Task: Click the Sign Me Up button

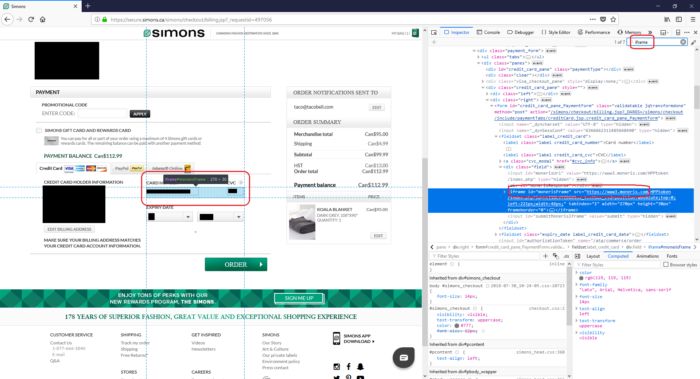Action: pos(299,298)
